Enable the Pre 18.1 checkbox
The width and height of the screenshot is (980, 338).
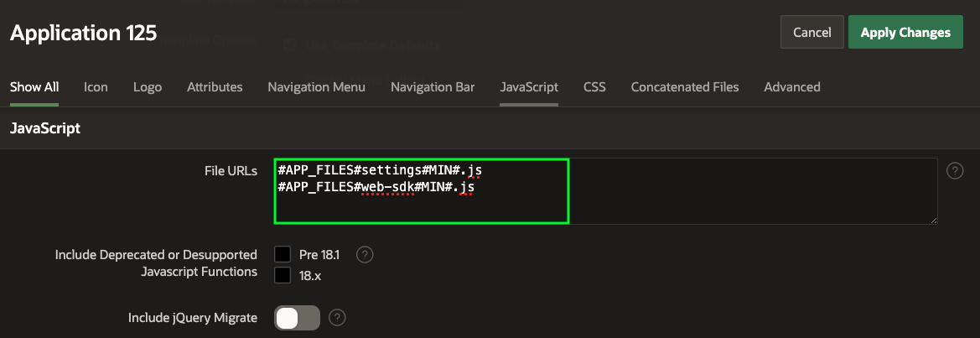tap(283, 254)
